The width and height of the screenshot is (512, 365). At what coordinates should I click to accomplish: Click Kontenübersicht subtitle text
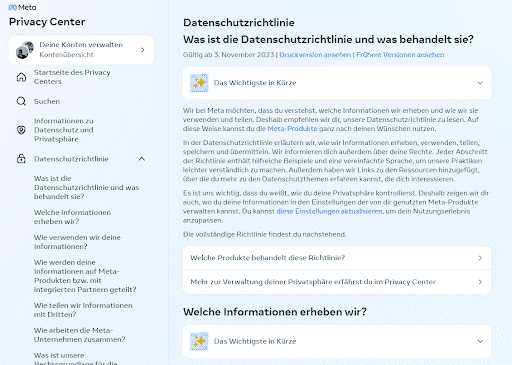66,55
